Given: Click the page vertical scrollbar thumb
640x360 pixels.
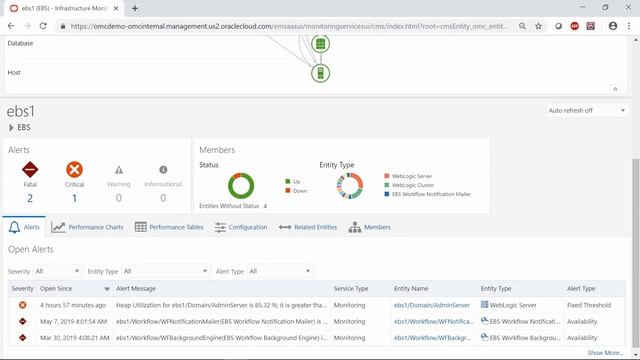Looking at the screenshot, I should click(x=636, y=252).
